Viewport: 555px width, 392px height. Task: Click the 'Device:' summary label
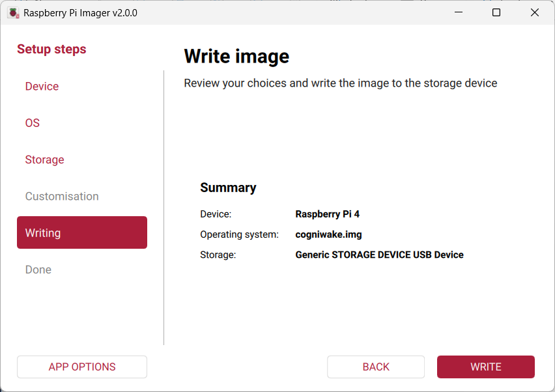coord(216,214)
